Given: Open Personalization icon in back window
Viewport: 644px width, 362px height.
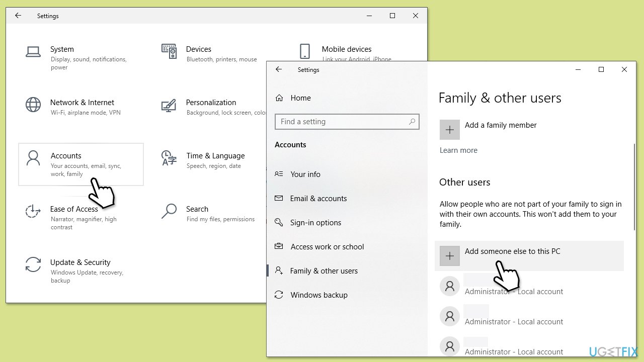Looking at the screenshot, I should pyautogui.click(x=169, y=105).
